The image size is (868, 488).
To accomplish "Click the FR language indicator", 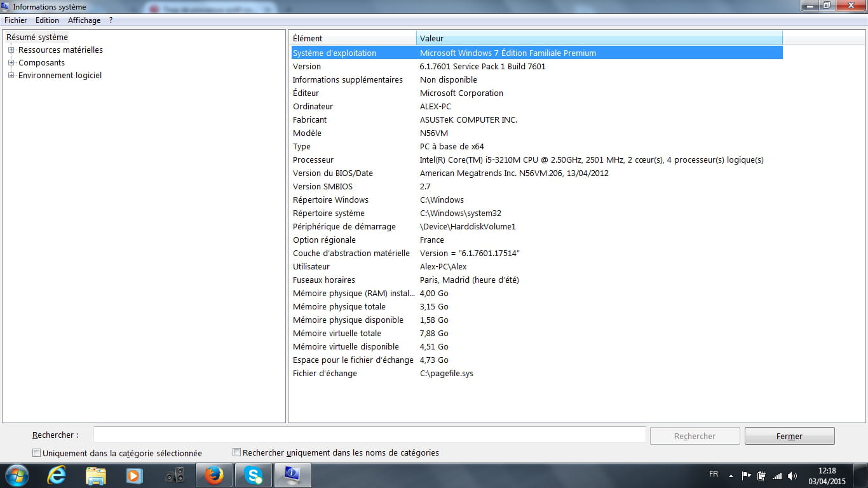I will (x=714, y=474).
